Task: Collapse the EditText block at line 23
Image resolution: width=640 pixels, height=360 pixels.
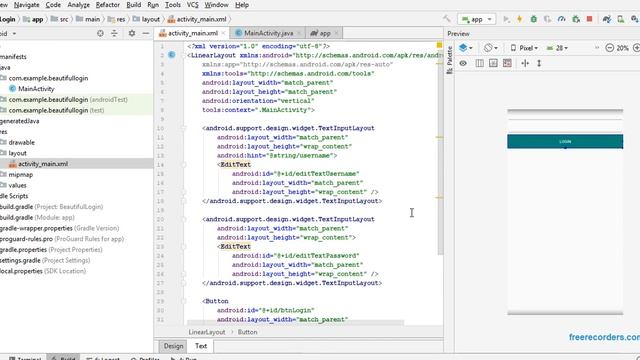Action: [184, 247]
